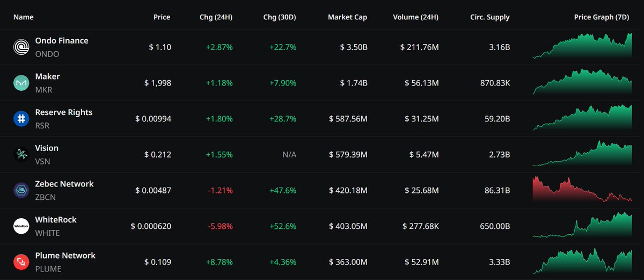
Task: Click Reserve Rights price $ 0.00994
Action: coord(153,119)
